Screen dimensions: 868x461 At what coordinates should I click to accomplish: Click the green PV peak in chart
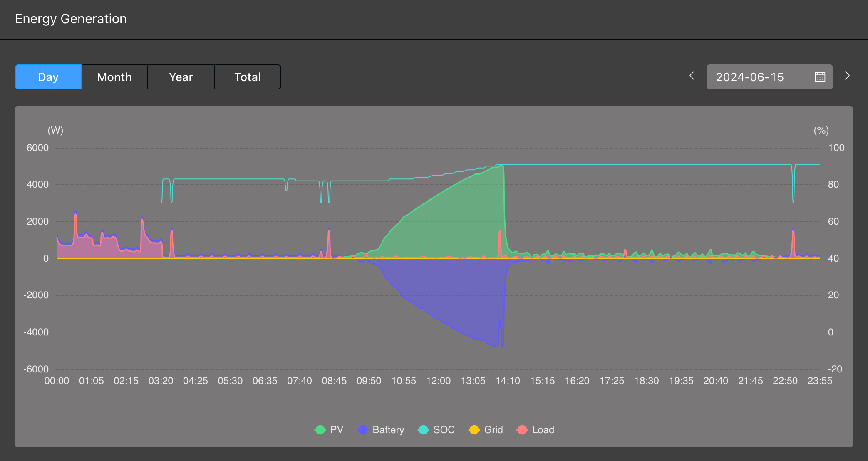pos(502,166)
